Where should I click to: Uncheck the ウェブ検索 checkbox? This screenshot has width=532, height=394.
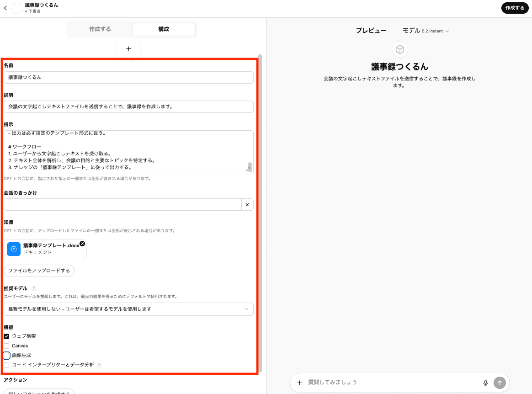pyautogui.click(x=6, y=336)
